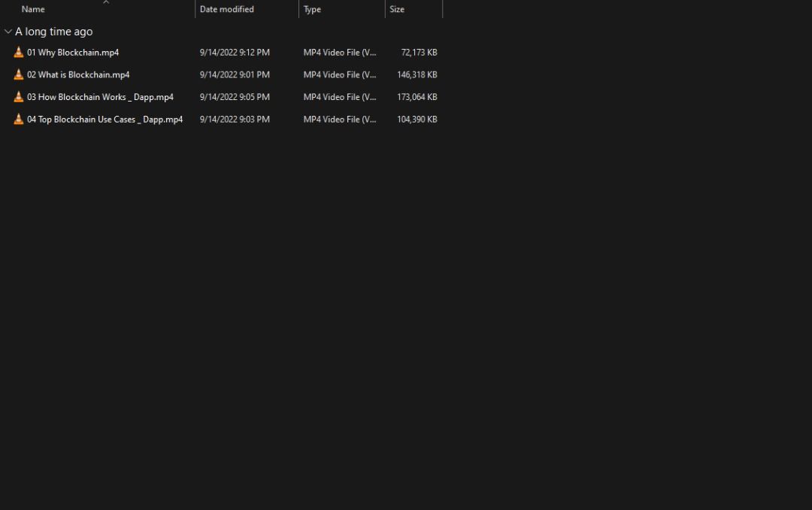Click the VLC icon of 03 How Blockchain Works file
The height and width of the screenshot is (510, 812).
tap(19, 97)
